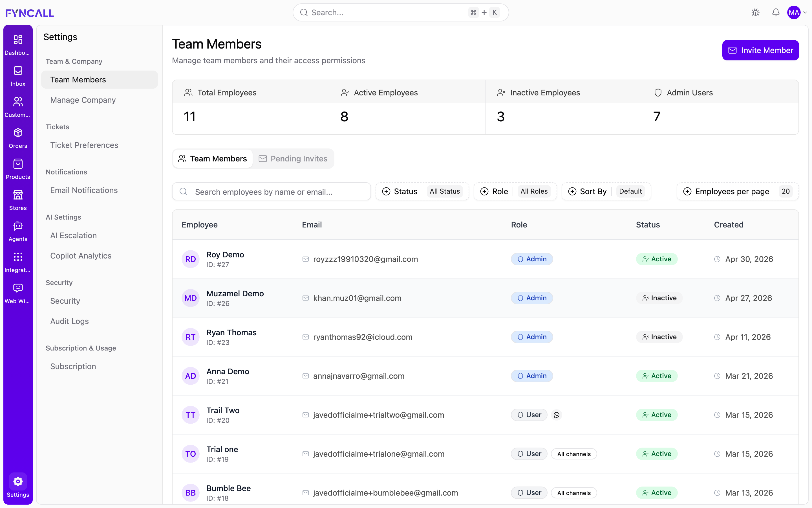Click the mail icon beside royzzz19910320@gmail.com
Screen dimensions: 812x508
pos(305,259)
